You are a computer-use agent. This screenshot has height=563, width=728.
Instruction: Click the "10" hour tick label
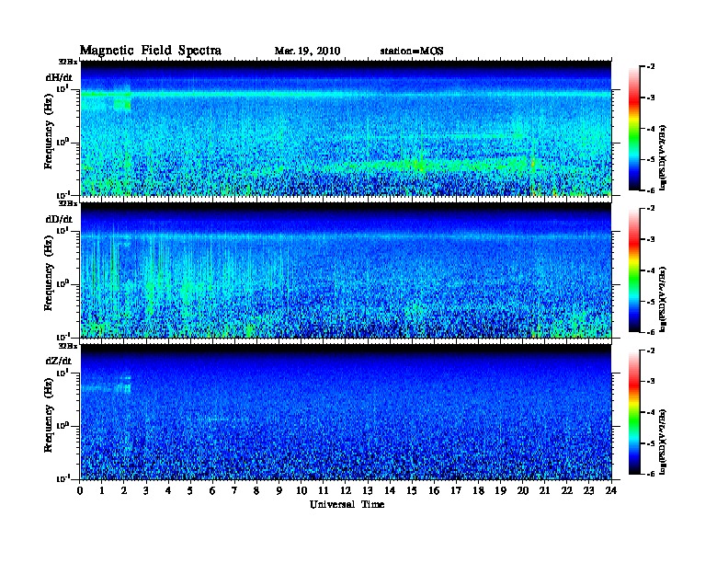click(x=301, y=491)
